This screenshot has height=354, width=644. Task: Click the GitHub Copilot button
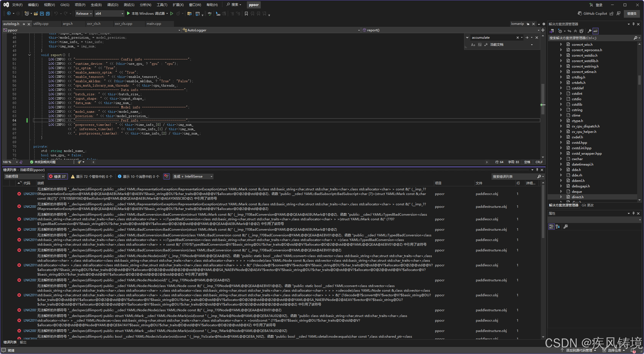pyautogui.click(x=592, y=14)
